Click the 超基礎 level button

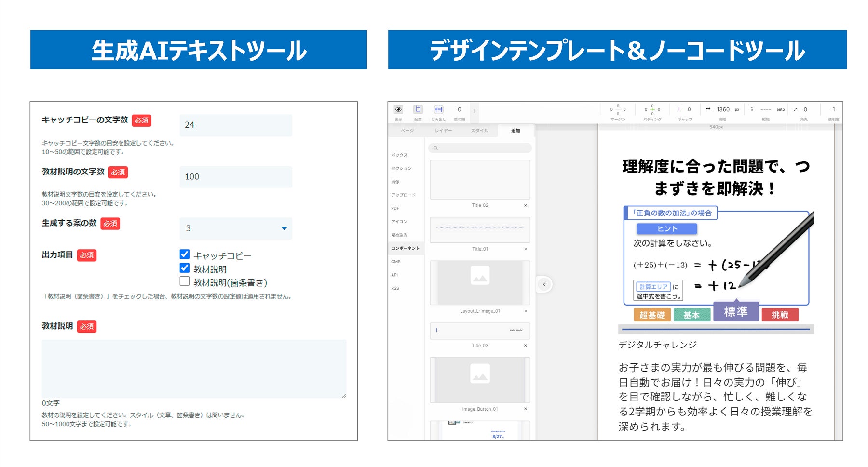click(652, 315)
